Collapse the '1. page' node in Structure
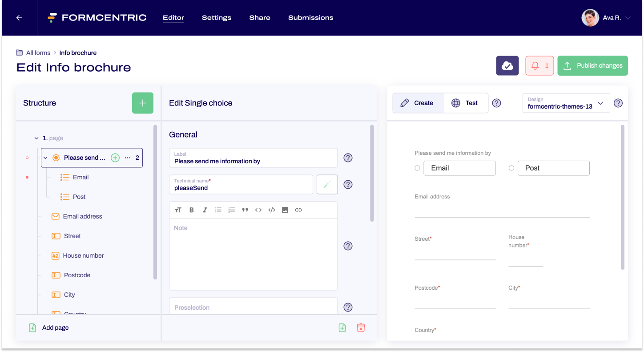Image resolution: width=644 pixels, height=352 pixels. (36, 138)
